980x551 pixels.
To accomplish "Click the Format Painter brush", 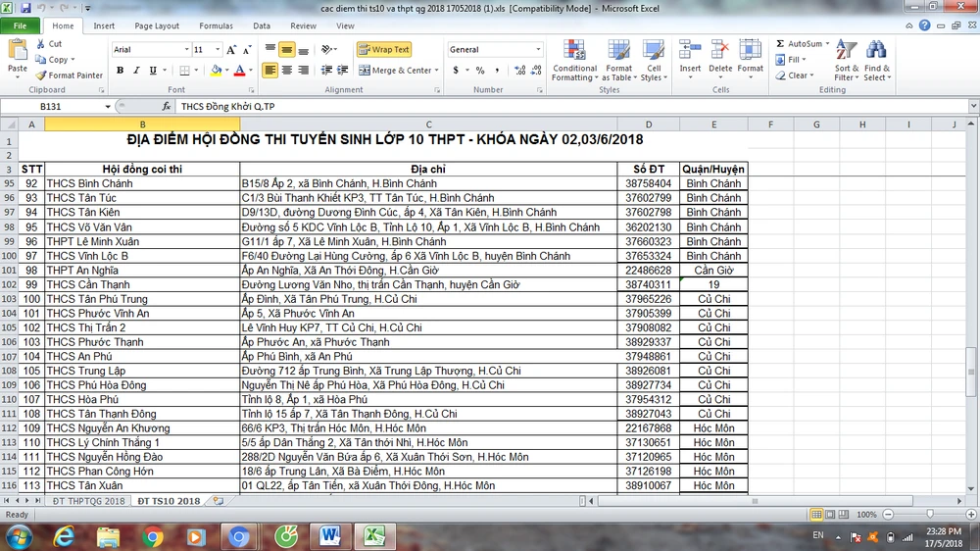I will 40,75.
